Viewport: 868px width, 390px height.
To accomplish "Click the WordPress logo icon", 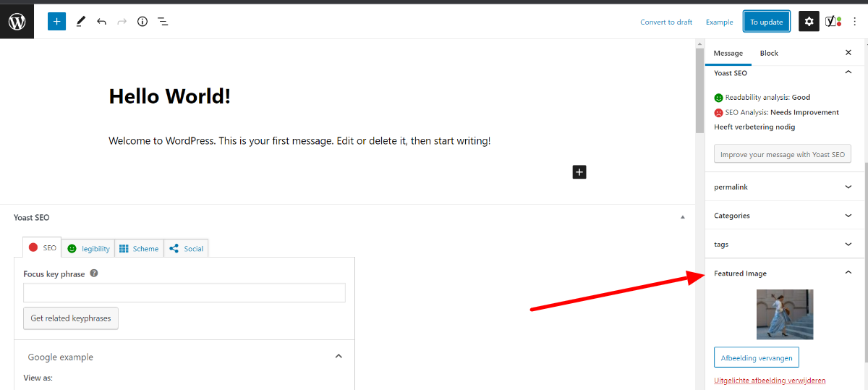I will [17, 22].
